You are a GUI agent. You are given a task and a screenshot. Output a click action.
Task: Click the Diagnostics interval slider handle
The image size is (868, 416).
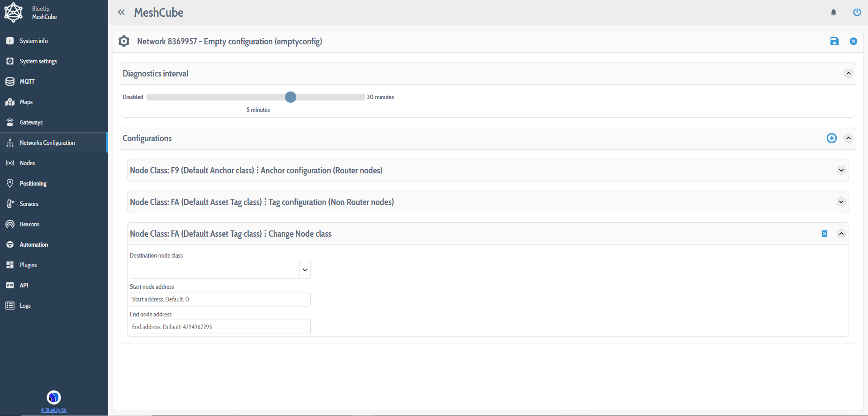(x=290, y=97)
